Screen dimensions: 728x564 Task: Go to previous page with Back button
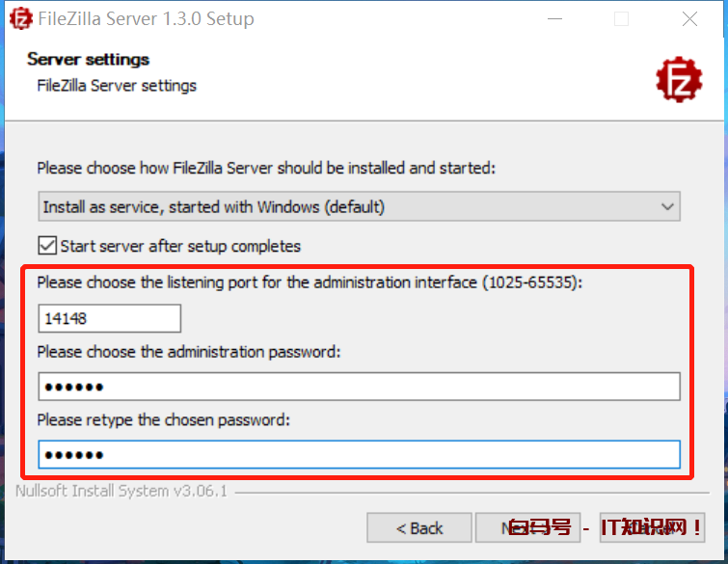coord(419,527)
